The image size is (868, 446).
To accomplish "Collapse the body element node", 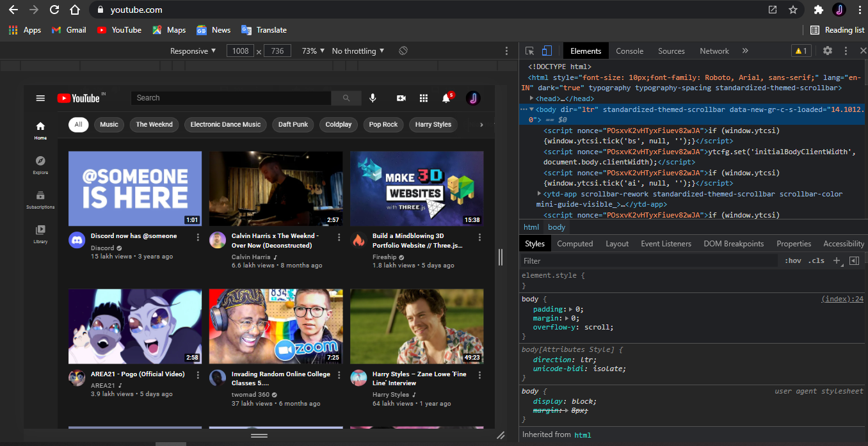I will (532, 109).
